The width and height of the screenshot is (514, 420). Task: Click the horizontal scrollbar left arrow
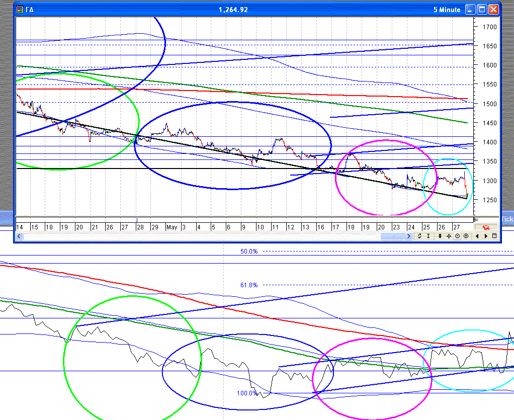point(477,236)
